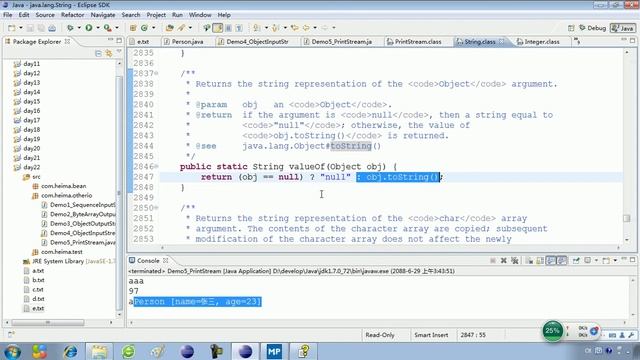This screenshot has height=360, width=640.
Task: Select e.txt file in Package Explorer
Action: (x=38, y=309)
